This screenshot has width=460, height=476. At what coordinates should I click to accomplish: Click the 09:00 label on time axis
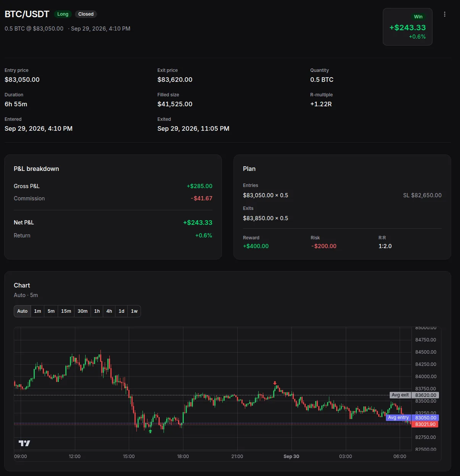[21, 457]
